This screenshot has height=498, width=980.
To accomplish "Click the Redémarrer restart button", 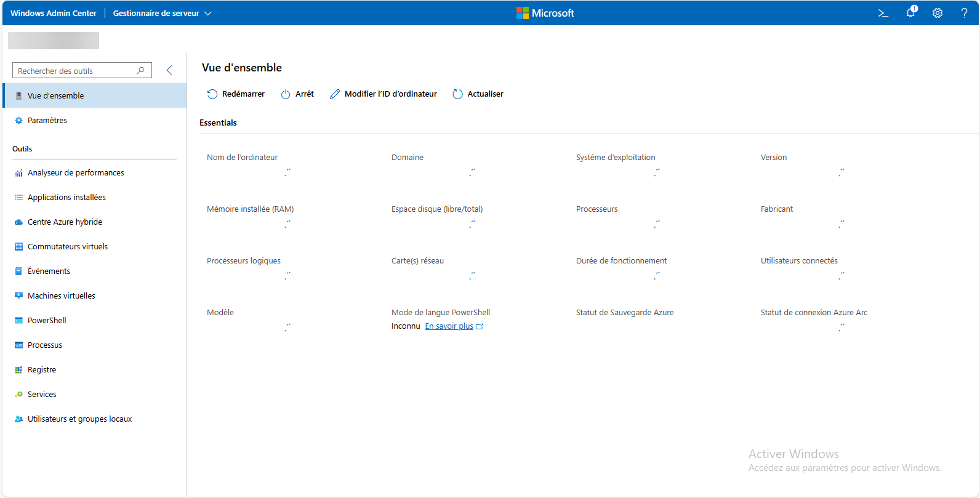I will coord(236,94).
